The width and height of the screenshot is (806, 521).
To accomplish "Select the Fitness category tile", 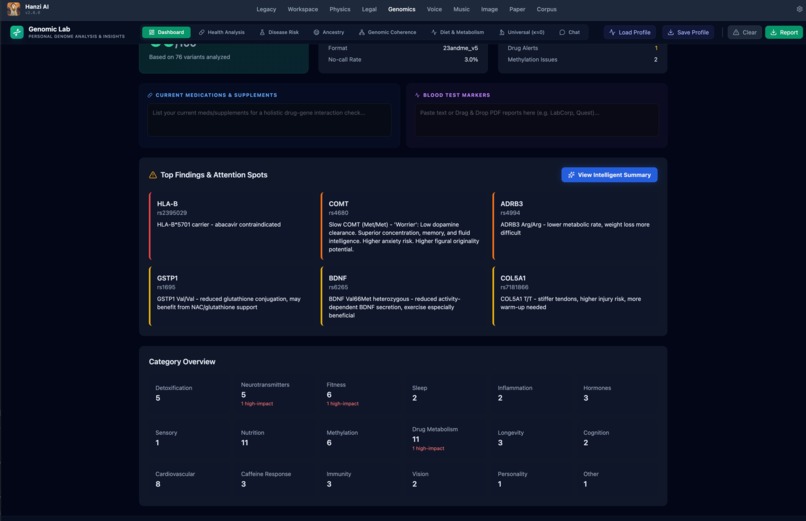I will point(360,394).
